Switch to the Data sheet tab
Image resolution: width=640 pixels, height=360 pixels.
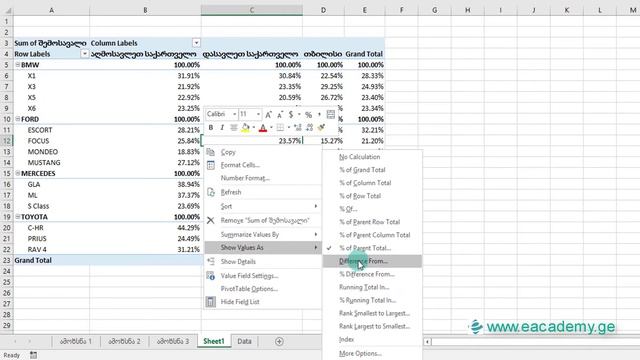[244, 341]
